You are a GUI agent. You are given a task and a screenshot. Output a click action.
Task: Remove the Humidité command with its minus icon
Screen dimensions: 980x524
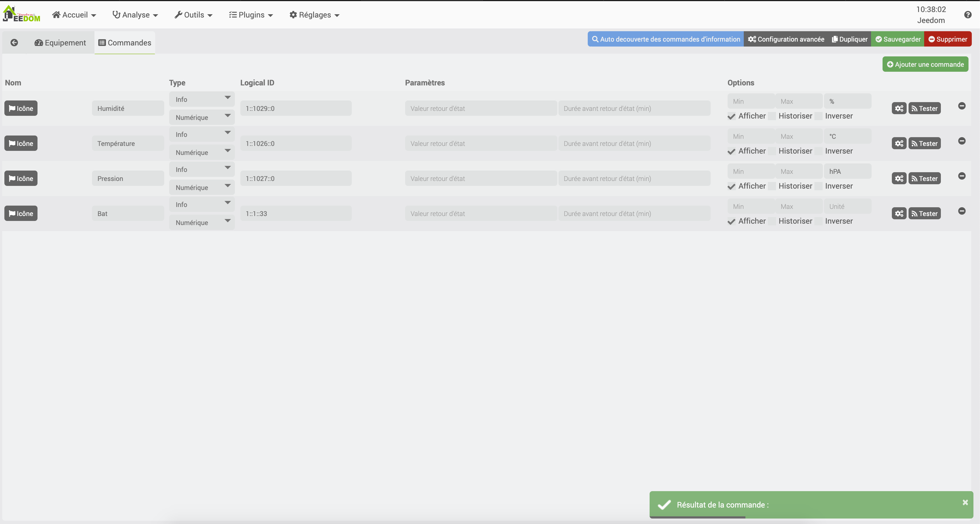pyautogui.click(x=962, y=106)
